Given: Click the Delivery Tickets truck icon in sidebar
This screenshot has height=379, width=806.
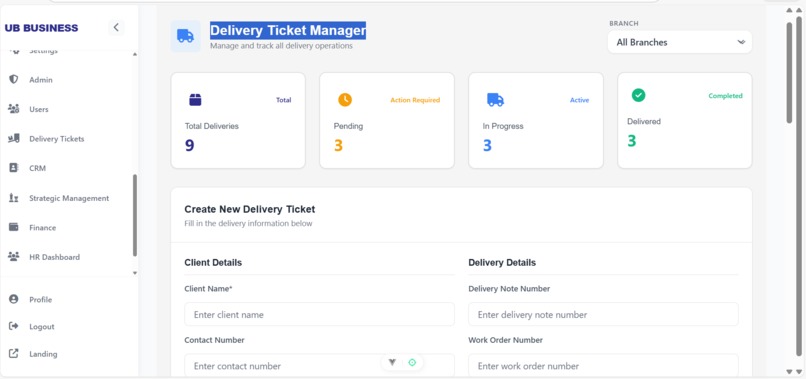Looking at the screenshot, I should click(x=14, y=138).
